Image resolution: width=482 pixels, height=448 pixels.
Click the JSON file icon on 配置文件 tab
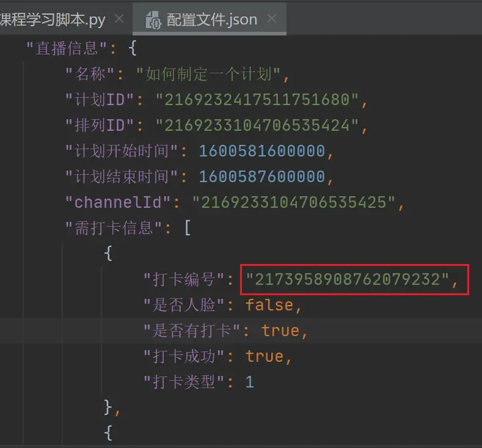(x=153, y=20)
